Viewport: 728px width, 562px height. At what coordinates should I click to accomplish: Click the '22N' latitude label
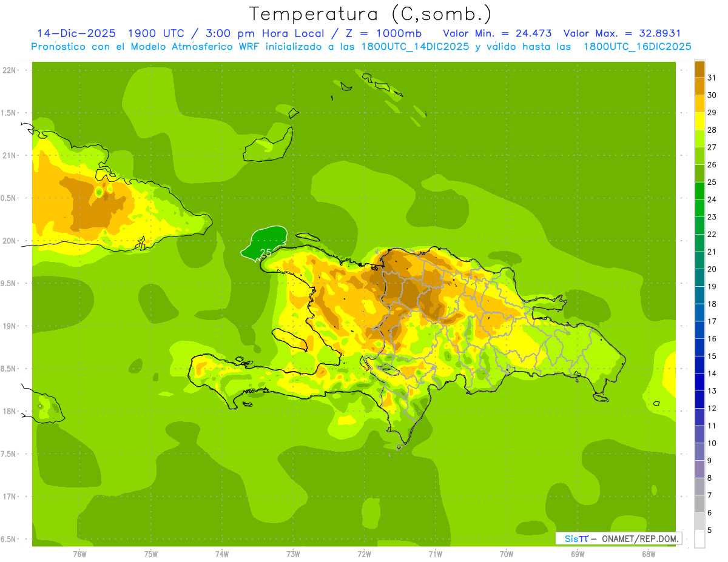(x=10, y=70)
